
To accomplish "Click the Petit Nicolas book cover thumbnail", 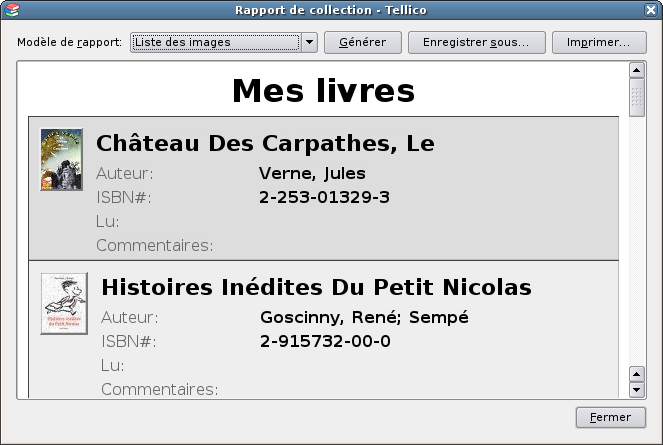I will tap(64, 303).
